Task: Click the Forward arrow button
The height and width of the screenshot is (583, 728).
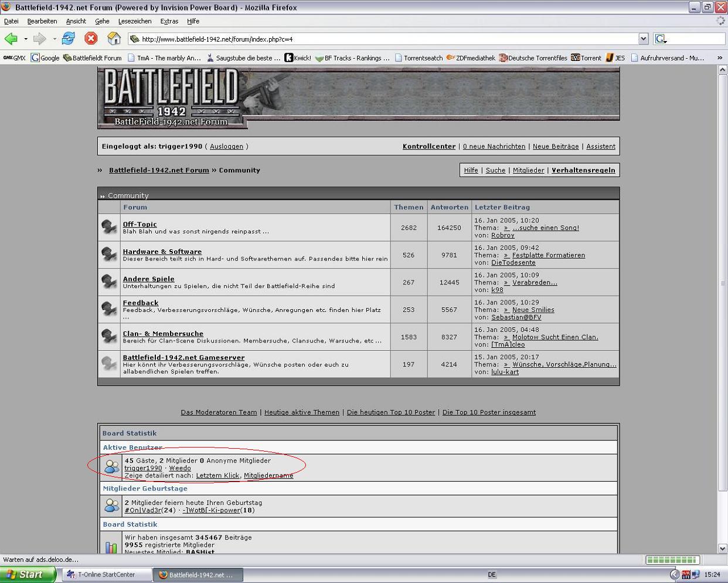Action: (40, 39)
